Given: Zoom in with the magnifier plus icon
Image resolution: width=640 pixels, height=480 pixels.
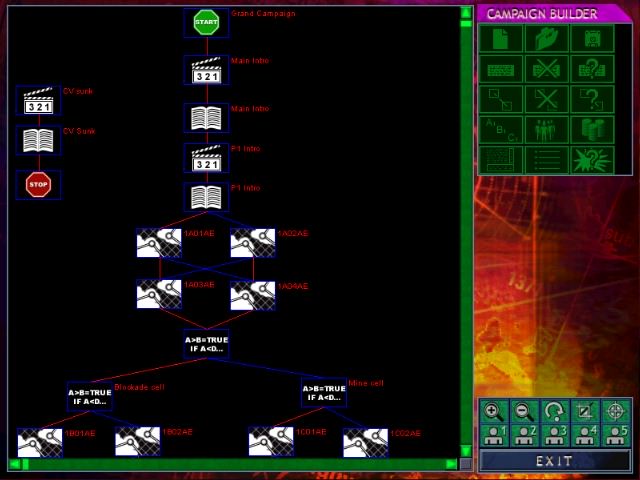Looking at the screenshot, I should point(491,411).
